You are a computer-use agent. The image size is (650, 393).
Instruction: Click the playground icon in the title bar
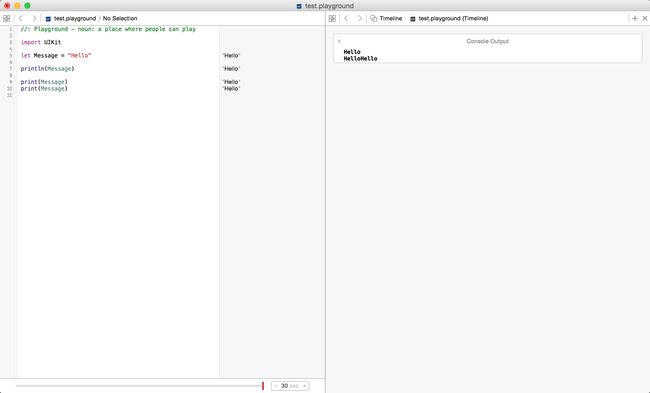coord(299,6)
